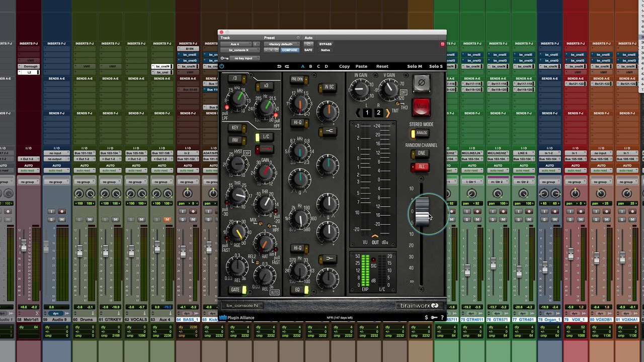Click the Drums track volume fader
This screenshot has height=362, width=644.
tap(80, 251)
